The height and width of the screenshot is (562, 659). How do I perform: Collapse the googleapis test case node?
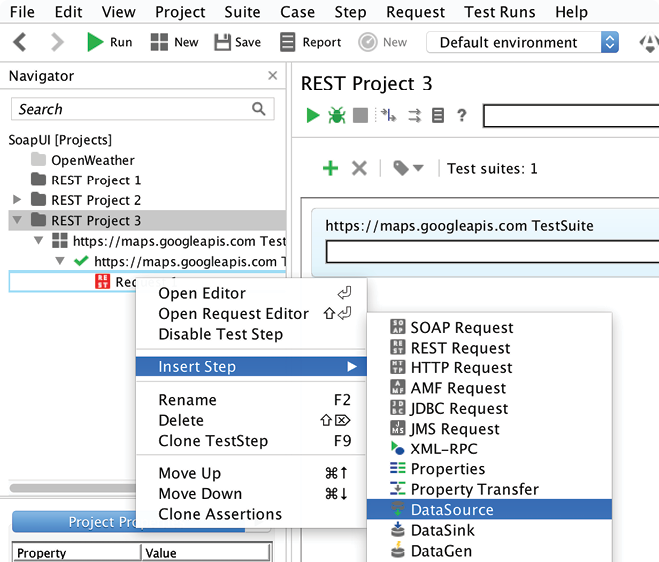point(60,261)
